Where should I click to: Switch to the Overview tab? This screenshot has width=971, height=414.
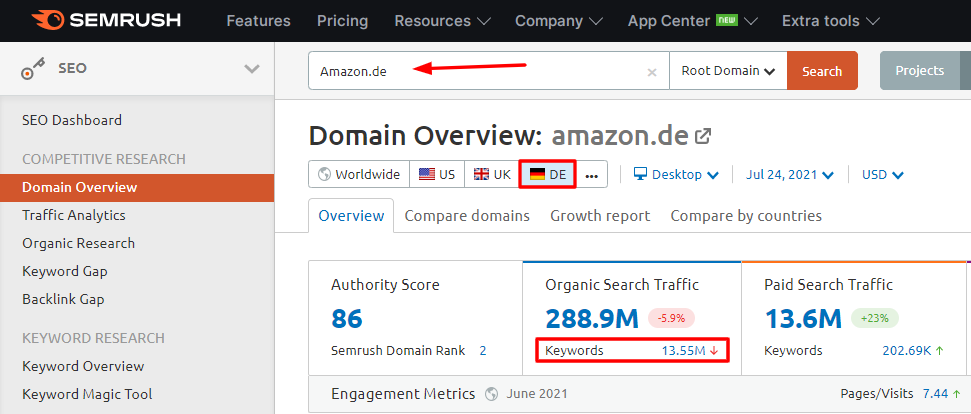[x=351, y=215]
